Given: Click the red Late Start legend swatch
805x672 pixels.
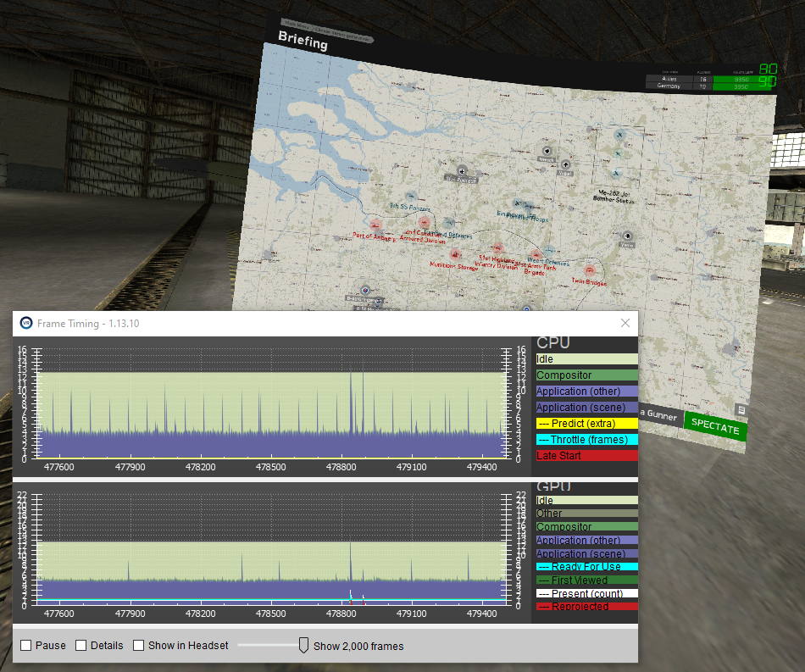Looking at the screenshot, I should 586,456.
